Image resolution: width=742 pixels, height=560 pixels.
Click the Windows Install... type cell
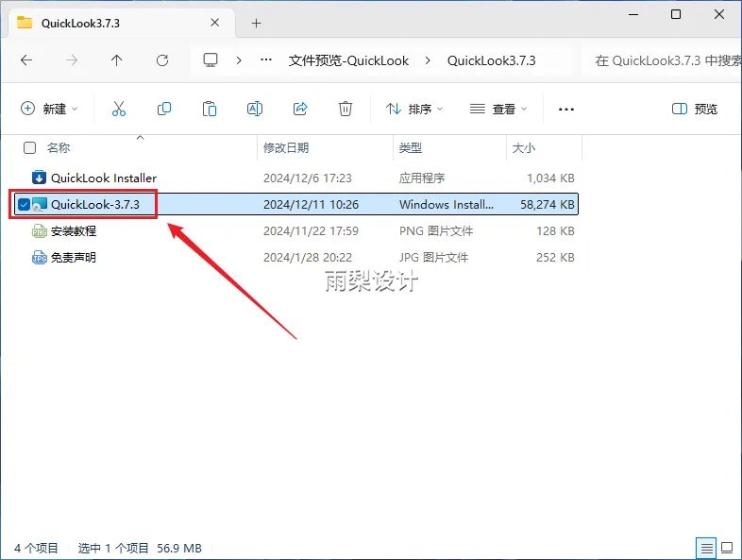[x=447, y=205]
